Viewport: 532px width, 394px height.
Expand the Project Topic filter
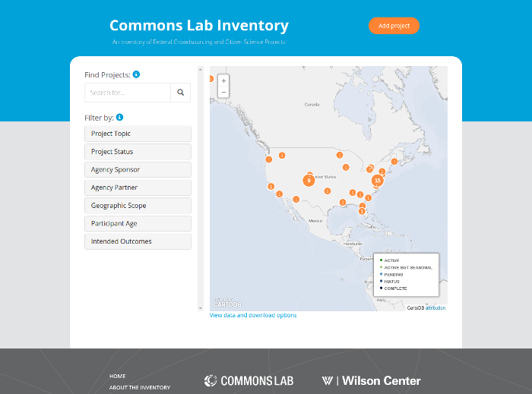pyautogui.click(x=138, y=134)
